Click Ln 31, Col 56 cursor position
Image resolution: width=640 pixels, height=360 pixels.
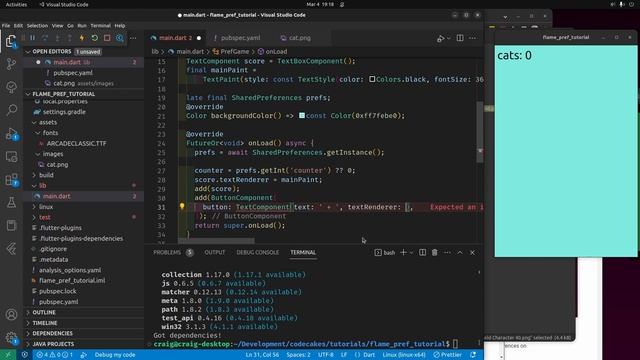point(262,355)
